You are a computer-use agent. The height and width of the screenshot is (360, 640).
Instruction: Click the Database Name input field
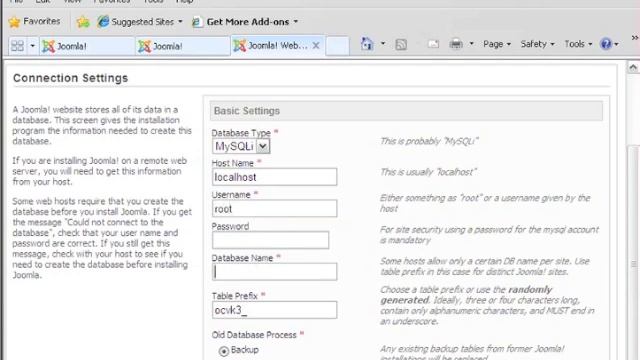(274, 272)
